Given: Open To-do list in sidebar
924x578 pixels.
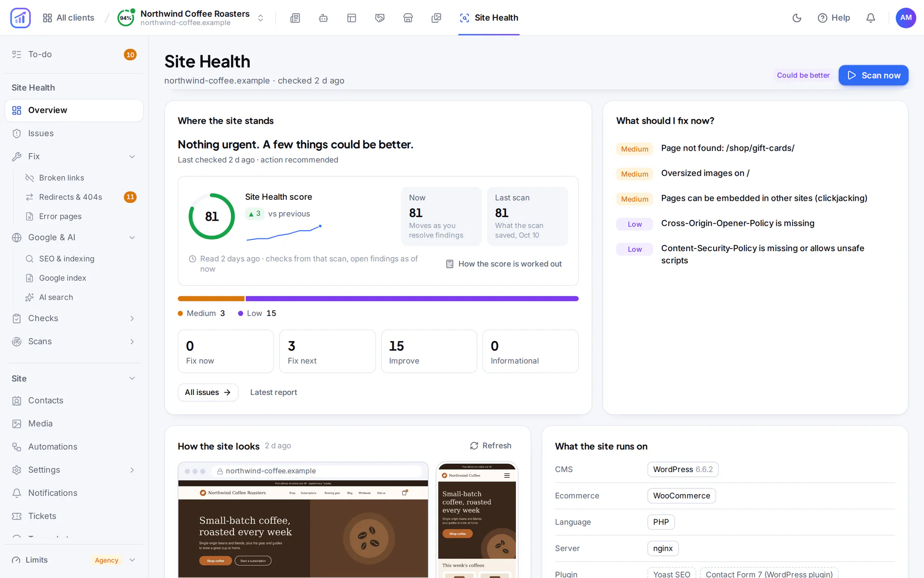Looking at the screenshot, I should point(74,54).
